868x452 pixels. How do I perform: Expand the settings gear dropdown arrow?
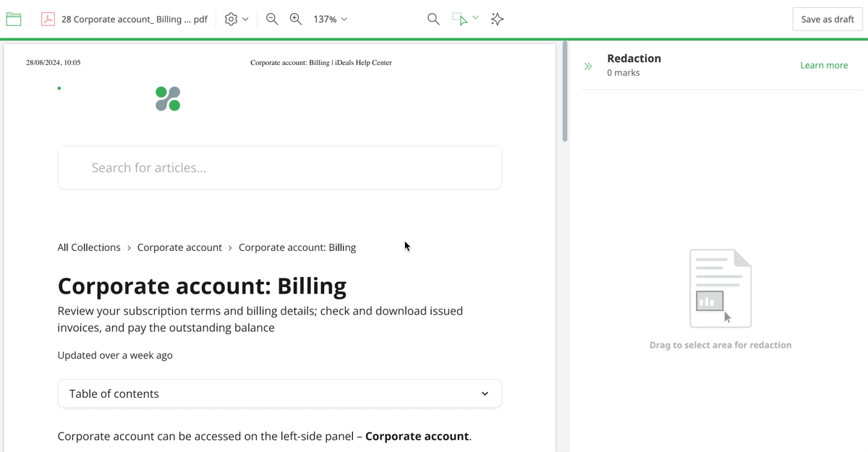click(x=245, y=20)
